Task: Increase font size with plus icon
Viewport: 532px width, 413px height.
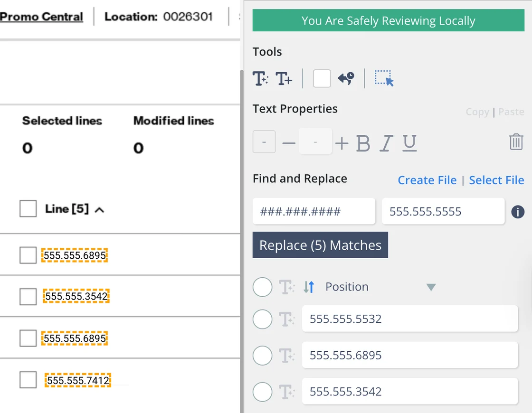Action: [x=342, y=143]
